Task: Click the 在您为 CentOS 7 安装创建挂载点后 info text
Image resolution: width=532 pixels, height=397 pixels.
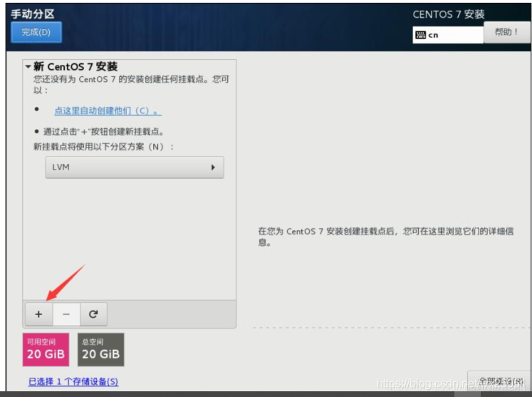Action: (386, 237)
